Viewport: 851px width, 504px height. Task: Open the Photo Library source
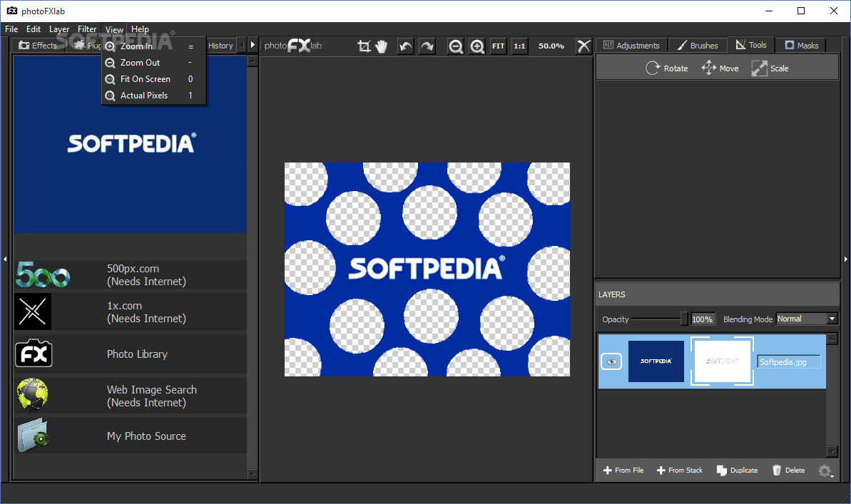pyautogui.click(x=131, y=354)
